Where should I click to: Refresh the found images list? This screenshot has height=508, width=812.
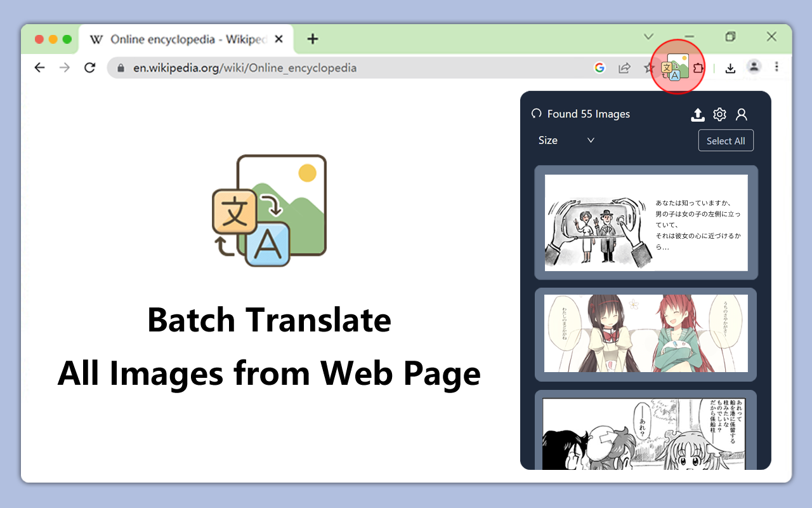[x=537, y=114]
